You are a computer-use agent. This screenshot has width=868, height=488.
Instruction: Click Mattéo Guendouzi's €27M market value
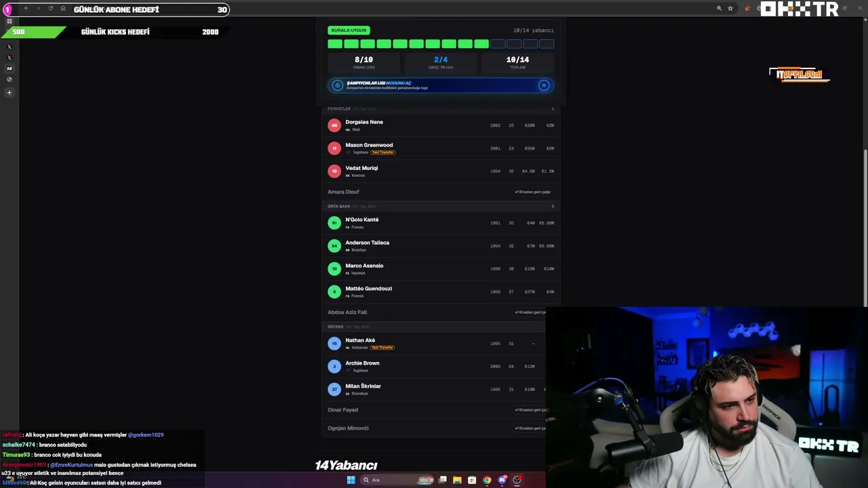click(530, 292)
